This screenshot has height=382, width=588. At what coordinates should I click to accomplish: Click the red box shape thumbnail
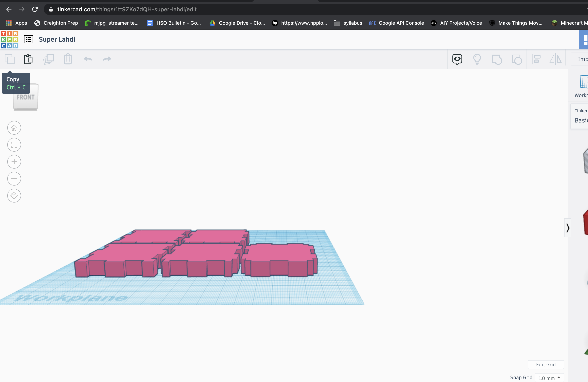pos(586,222)
